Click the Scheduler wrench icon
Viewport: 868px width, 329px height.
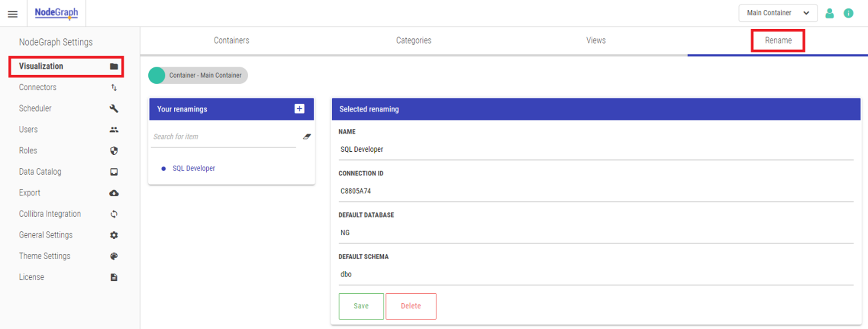pos(114,108)
